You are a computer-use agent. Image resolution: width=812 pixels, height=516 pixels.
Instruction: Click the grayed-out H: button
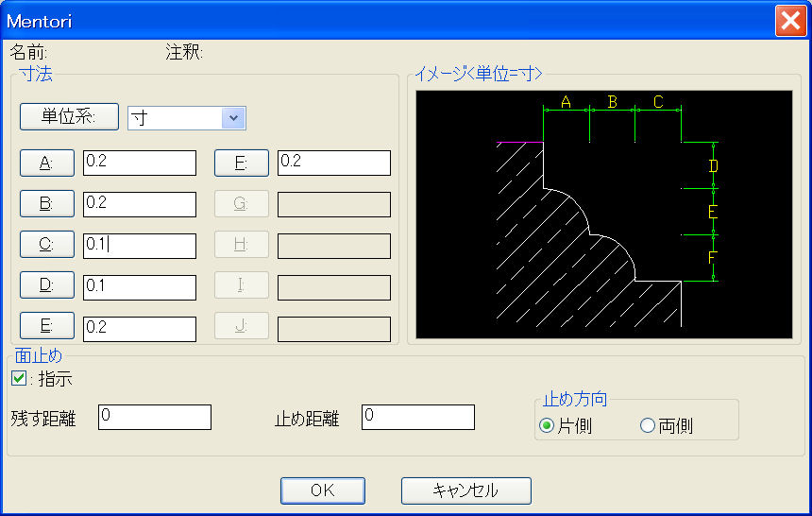pyautogui.click(x=242, y=244)
